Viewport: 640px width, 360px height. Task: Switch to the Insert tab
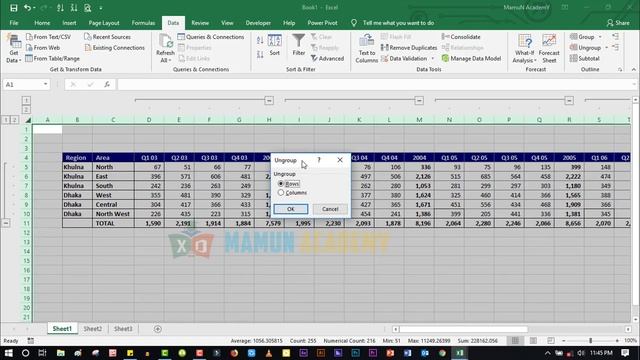(69, 23)
